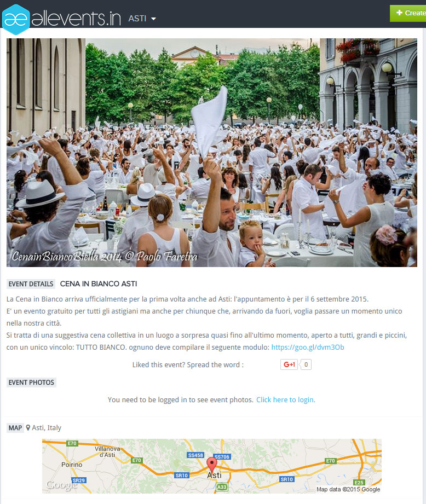
Task: Click the G+1 share button
Action: (x=289, y=364)
